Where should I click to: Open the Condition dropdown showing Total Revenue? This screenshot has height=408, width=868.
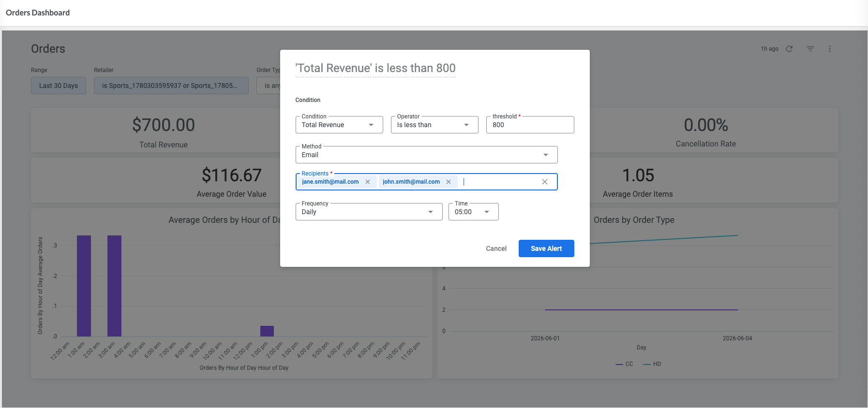click(339, 125)
